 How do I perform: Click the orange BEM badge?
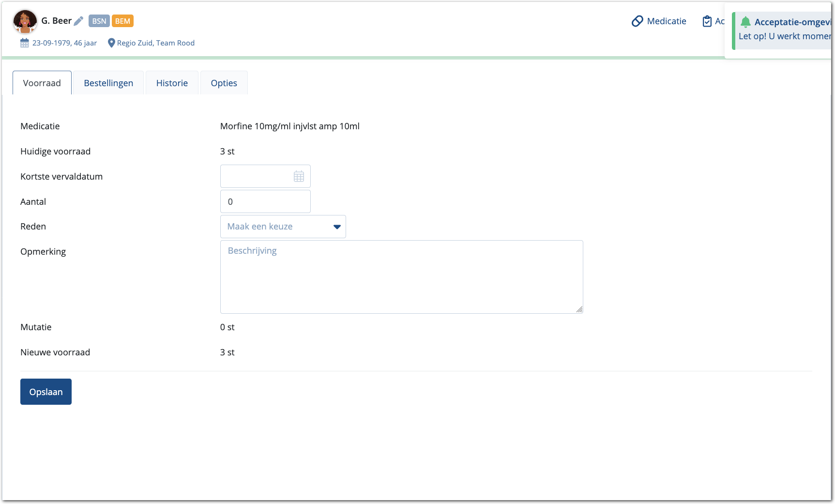(122, 21)
